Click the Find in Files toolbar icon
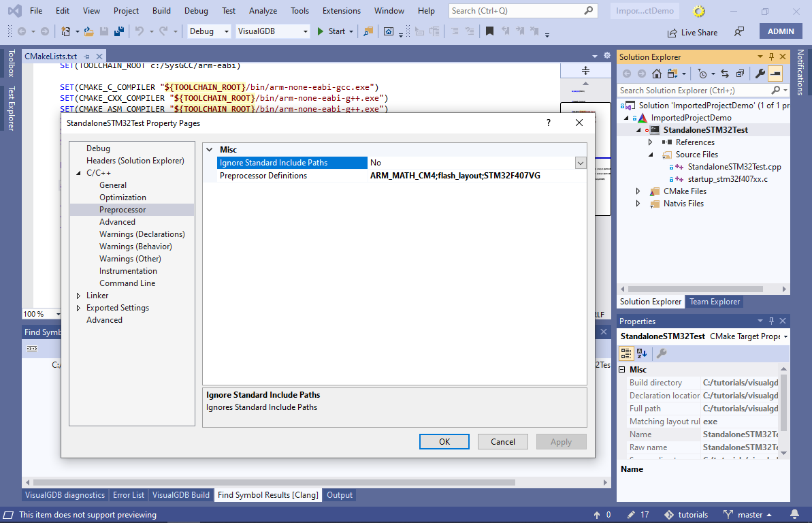Image resolution: width=812 pixels, height=523 pixels. [368, 31]
